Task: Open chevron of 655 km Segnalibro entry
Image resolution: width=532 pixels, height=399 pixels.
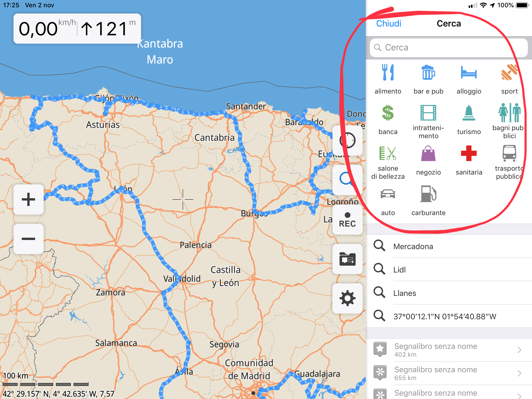Action: [519, 373]
